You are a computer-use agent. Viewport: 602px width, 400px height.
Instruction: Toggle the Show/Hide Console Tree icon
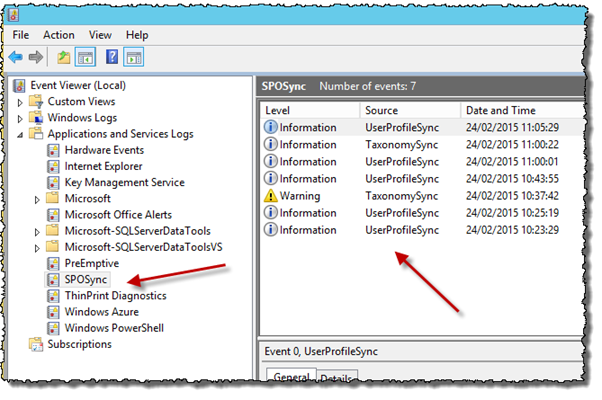click(85, 58)
